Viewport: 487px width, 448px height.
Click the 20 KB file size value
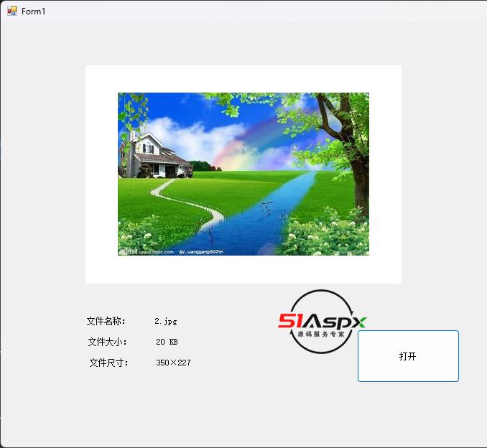click(167, 342)
